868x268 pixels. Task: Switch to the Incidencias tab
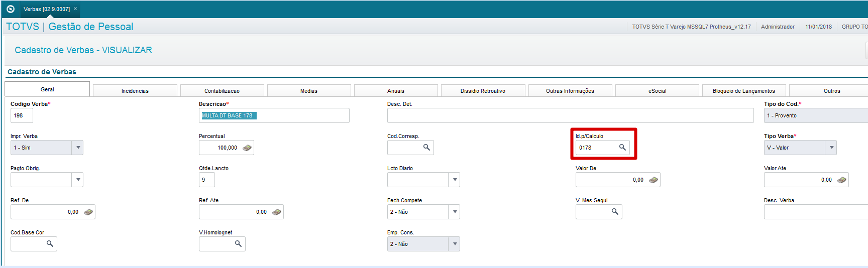(135, 91)
